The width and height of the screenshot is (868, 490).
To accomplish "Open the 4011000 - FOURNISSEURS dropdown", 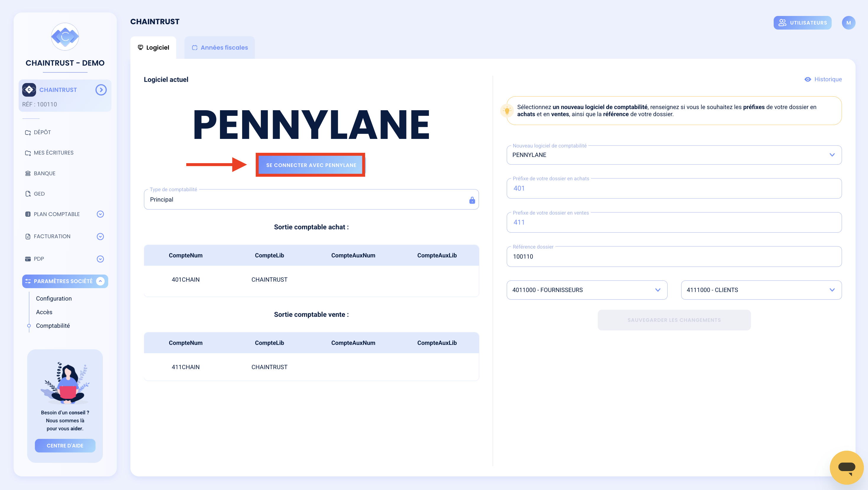I will click(x=587, y=290).
